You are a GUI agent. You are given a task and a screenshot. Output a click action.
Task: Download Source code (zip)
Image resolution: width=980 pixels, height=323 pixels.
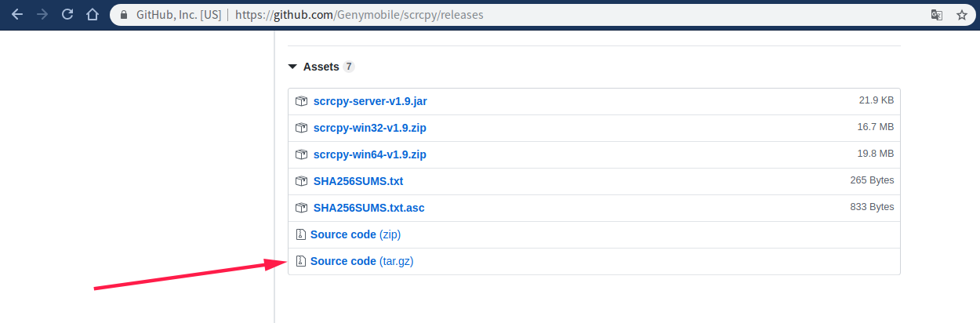coord(355,234)
